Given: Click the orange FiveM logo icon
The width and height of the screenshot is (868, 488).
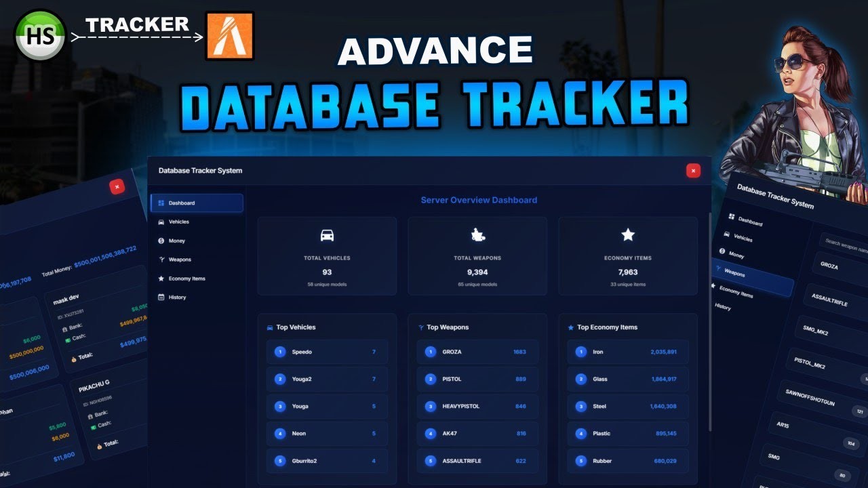Looking at the screenshot, I should point(230,35).
